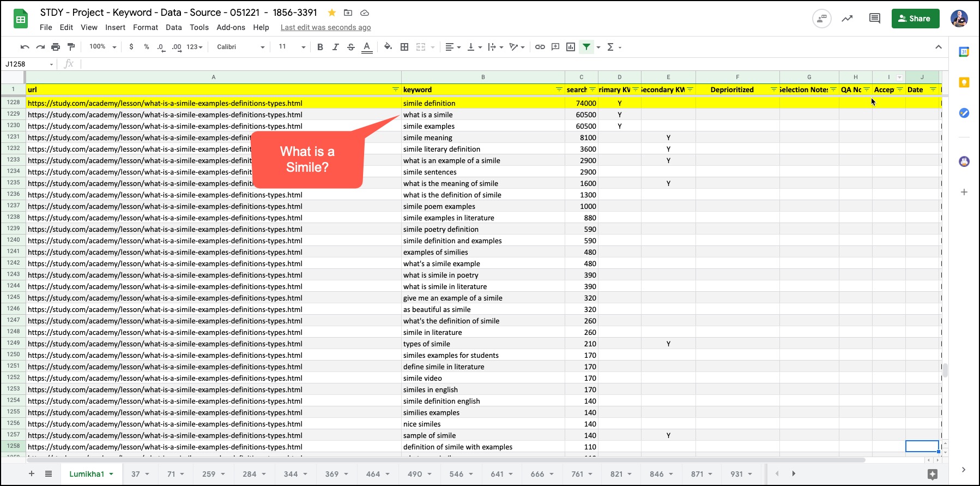Image resolution: width=980 pixels, height=486 pixels.
Task: Click the merge cells icon
Action: (421, 47)
